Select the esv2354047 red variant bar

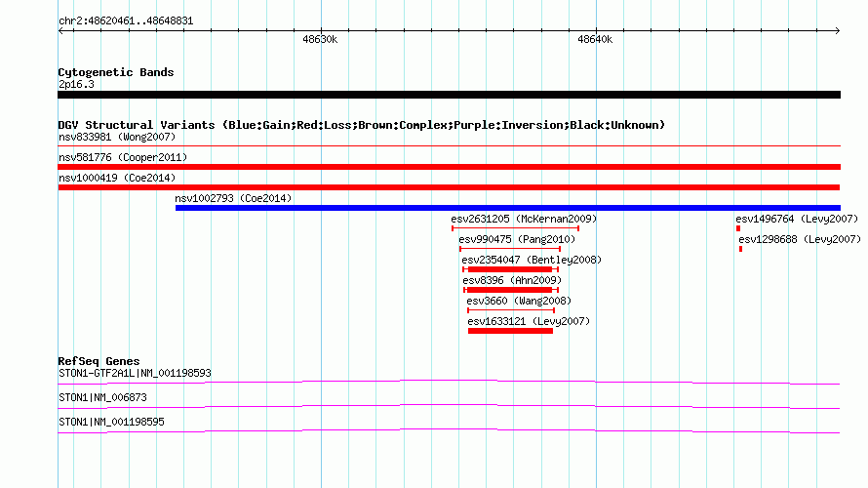coord(510,269)
